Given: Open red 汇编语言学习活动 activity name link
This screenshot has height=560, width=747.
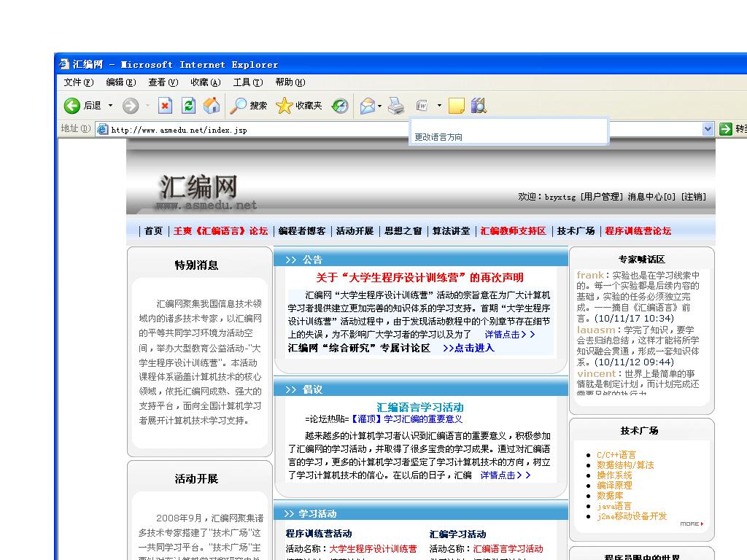Looking at the screenshot, I should [x=508, y=549].
